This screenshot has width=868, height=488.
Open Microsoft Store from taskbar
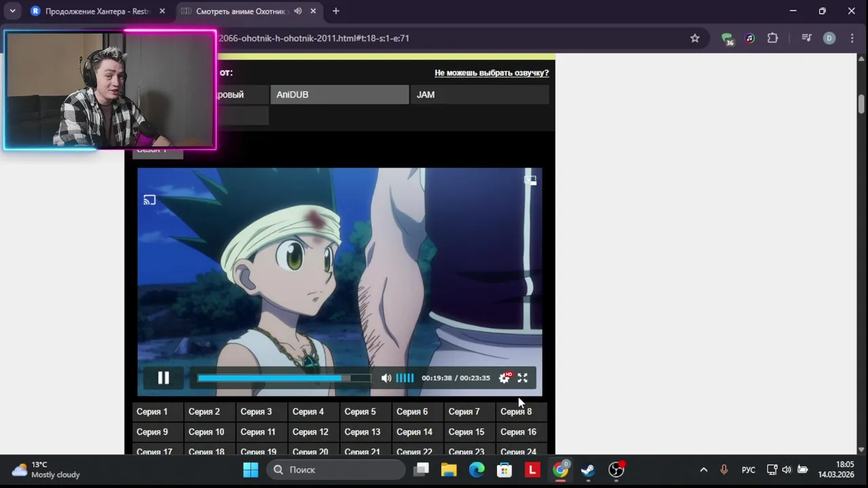coord(505,470)
